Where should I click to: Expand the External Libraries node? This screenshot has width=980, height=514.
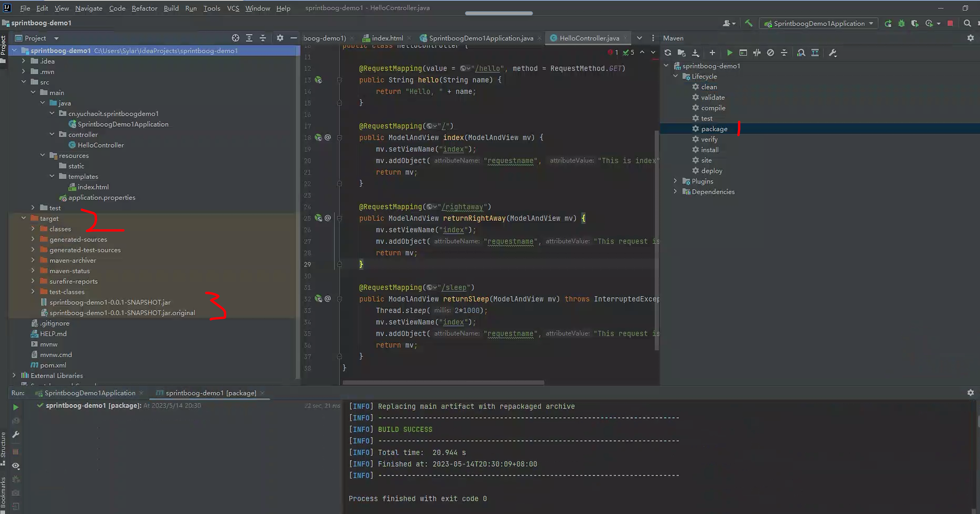[14, 376]
